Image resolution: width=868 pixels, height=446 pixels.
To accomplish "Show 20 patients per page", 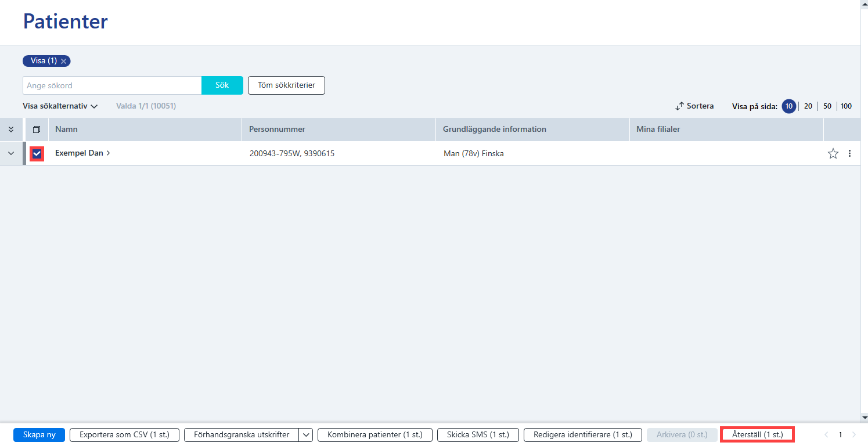I will pos(808,106).
